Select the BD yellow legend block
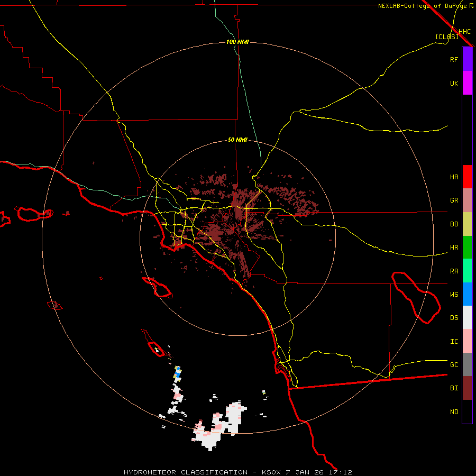Viewport: 476px width, 476px height. (x=467, y=224)
